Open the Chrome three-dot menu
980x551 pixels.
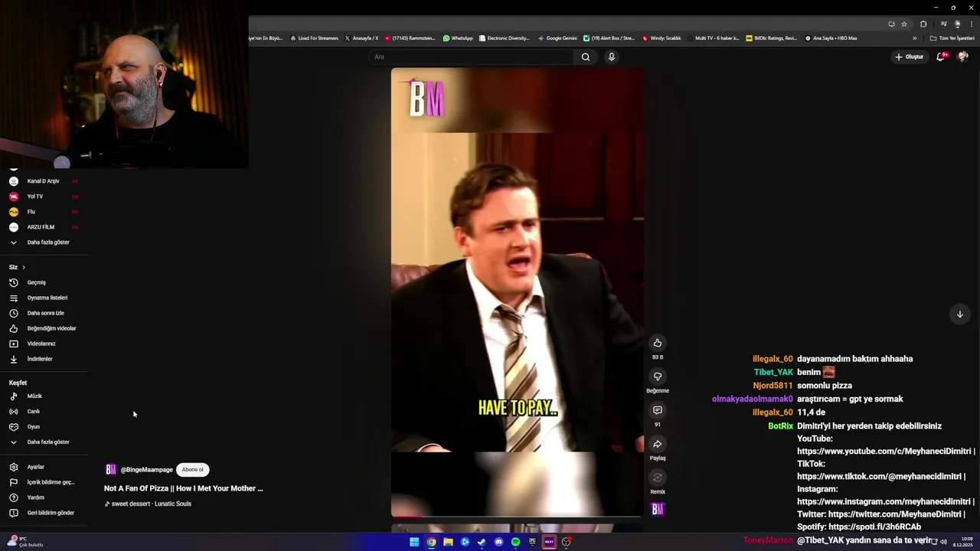[x=972, y=24]
